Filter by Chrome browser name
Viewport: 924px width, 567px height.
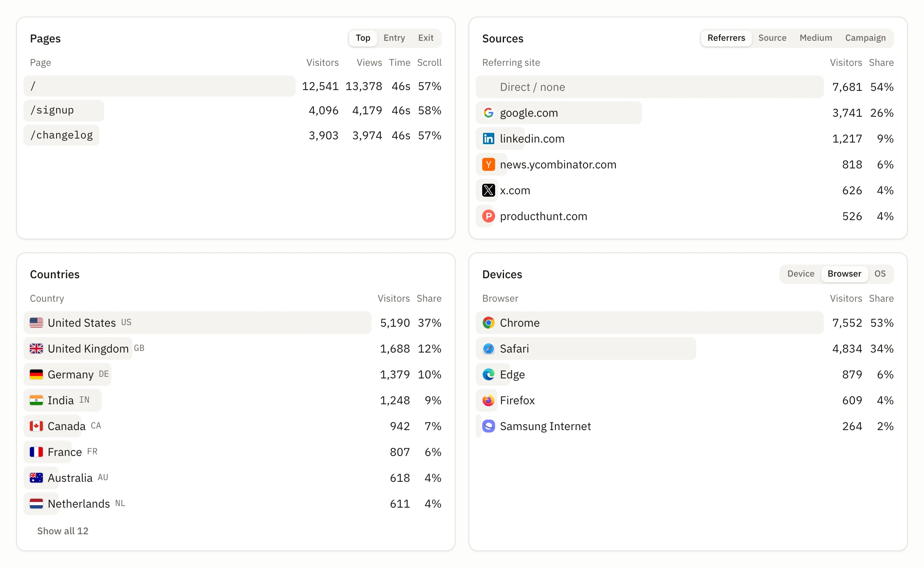pyautogui.click(x=519, y=323)
